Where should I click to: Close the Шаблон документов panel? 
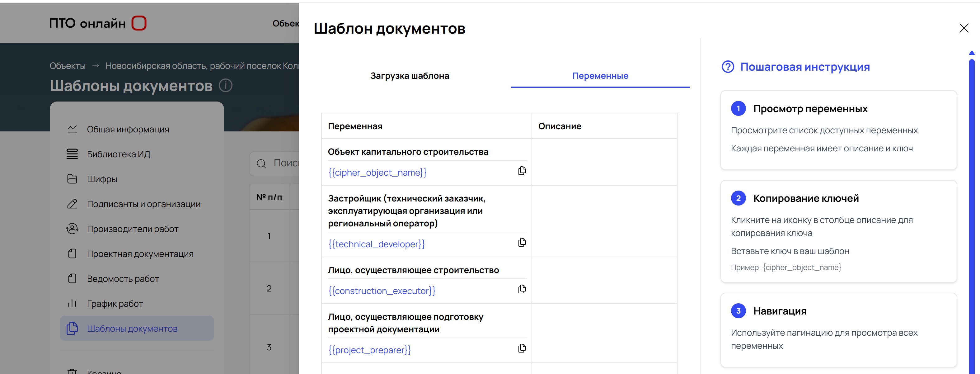click(x=964, y=28)
